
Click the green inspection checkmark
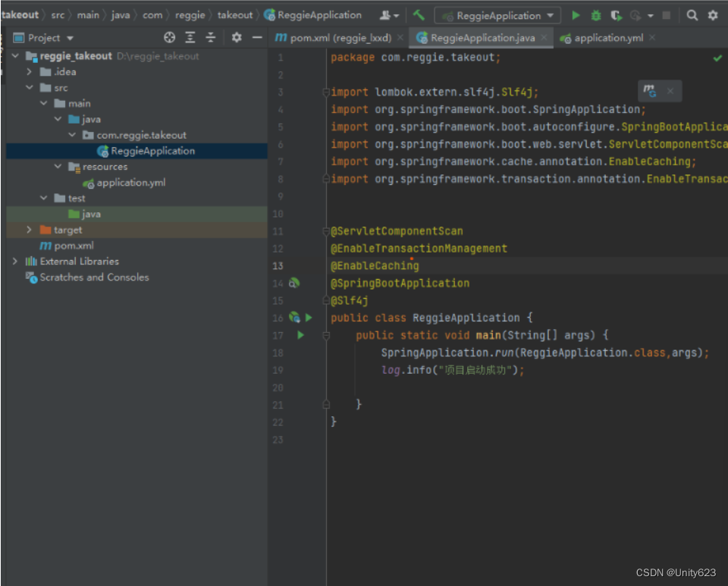(717, 58)
